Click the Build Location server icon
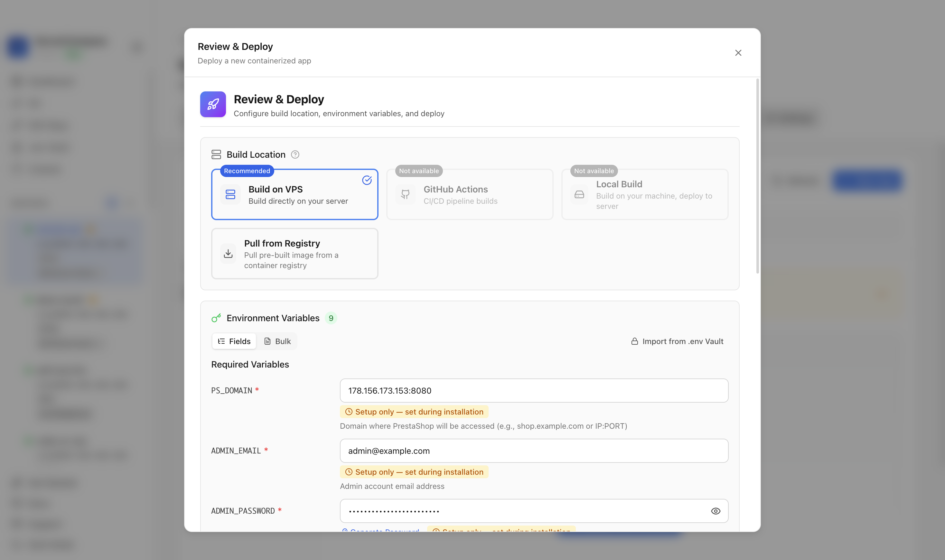 [x=216, y=155]
